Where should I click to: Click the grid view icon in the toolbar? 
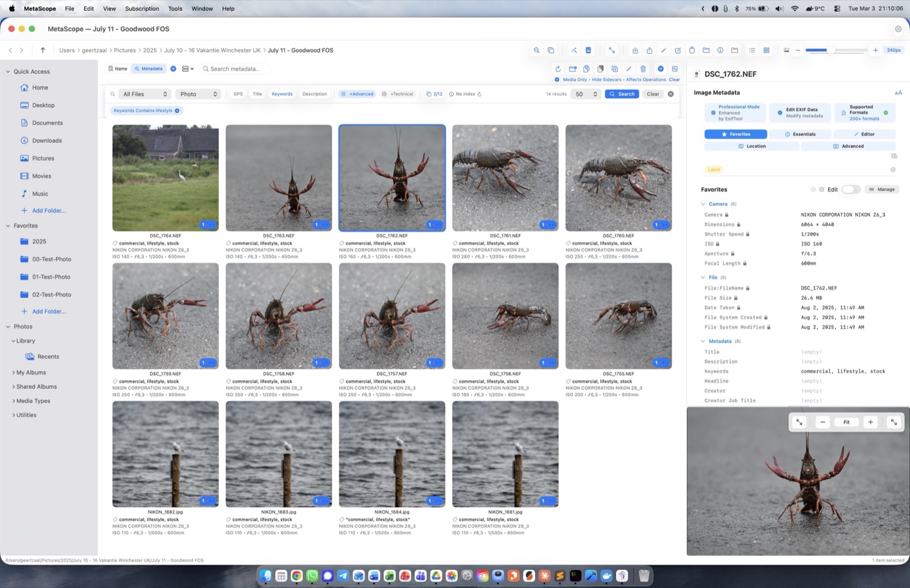click(766, 50)
